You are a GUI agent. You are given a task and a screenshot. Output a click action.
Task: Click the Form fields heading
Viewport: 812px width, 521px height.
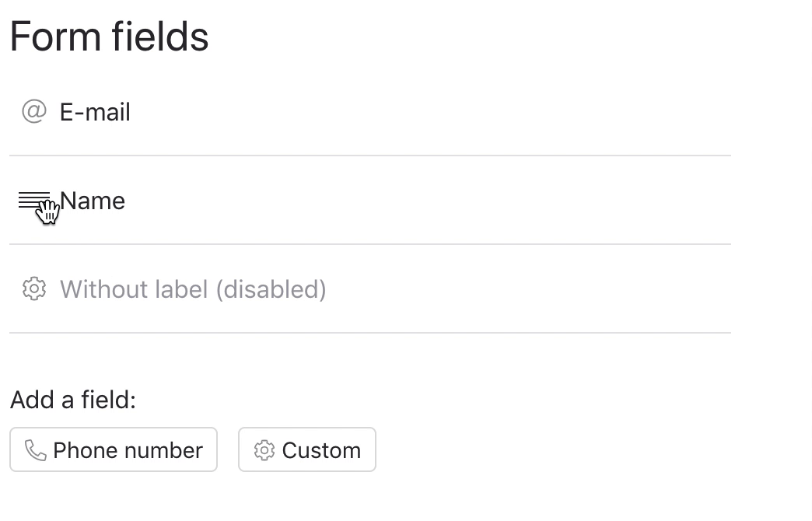click(110, 37)
